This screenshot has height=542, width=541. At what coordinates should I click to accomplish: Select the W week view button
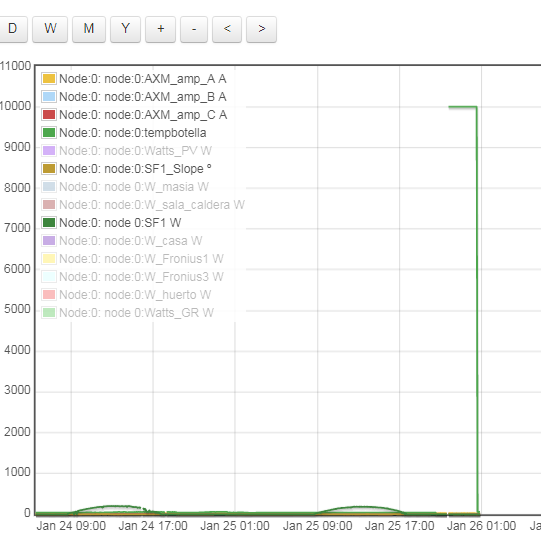50,29
